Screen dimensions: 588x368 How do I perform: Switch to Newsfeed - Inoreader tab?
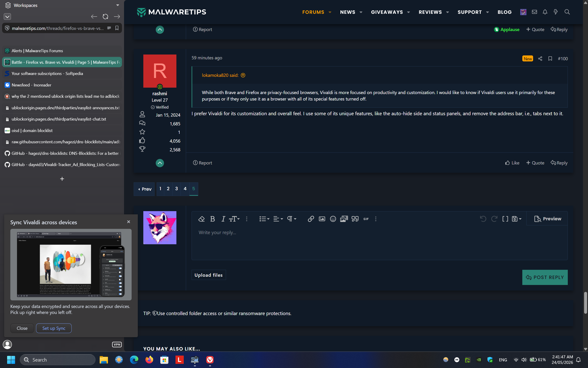click(x=62, y=85)
